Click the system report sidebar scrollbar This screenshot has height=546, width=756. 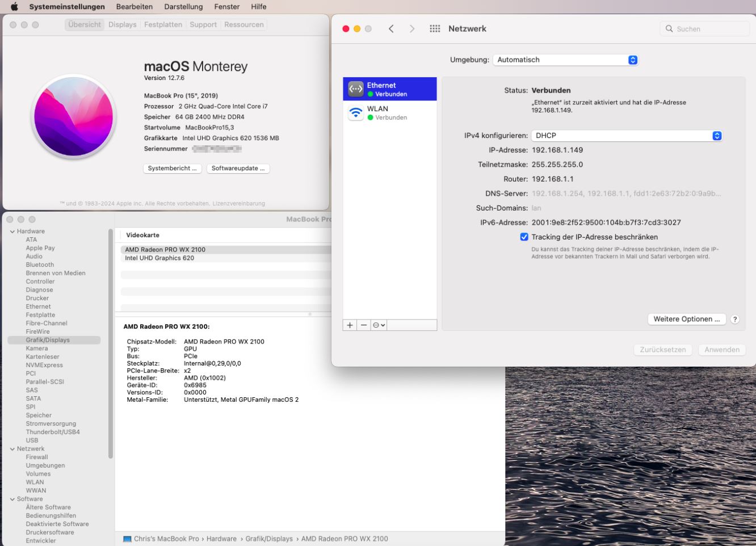111,343
